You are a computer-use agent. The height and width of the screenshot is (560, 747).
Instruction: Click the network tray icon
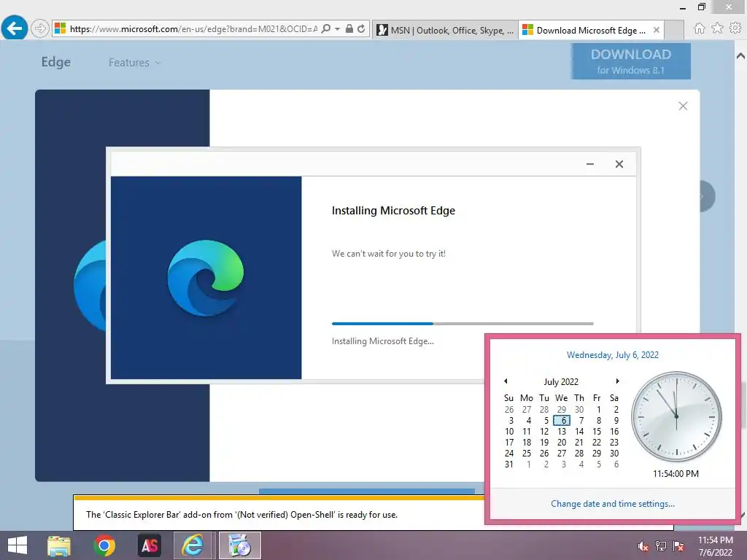point(661,546)
